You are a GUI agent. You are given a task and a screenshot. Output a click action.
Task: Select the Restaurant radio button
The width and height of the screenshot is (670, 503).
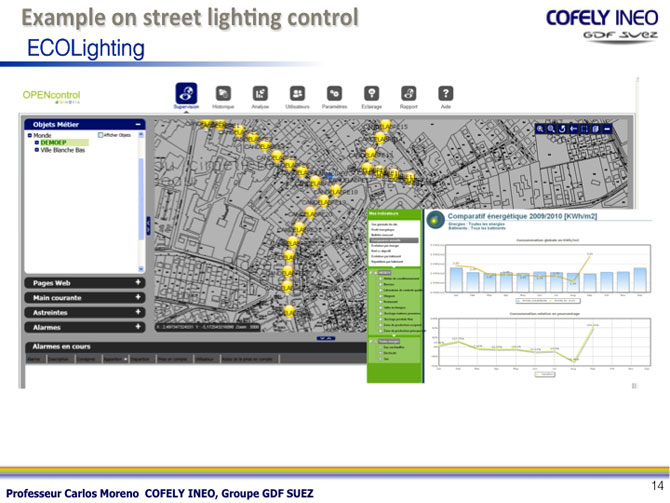pos(380,302)
